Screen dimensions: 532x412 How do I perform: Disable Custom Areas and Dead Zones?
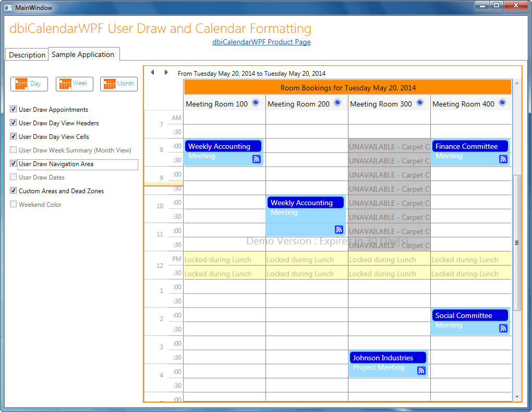pyautogui.click(x=13, y=191)
